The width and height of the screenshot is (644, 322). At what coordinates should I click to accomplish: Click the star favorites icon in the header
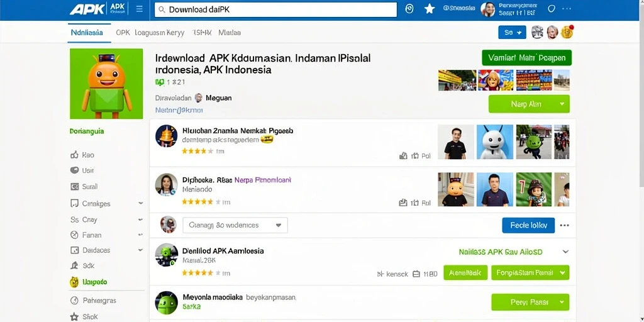[430, 9]
